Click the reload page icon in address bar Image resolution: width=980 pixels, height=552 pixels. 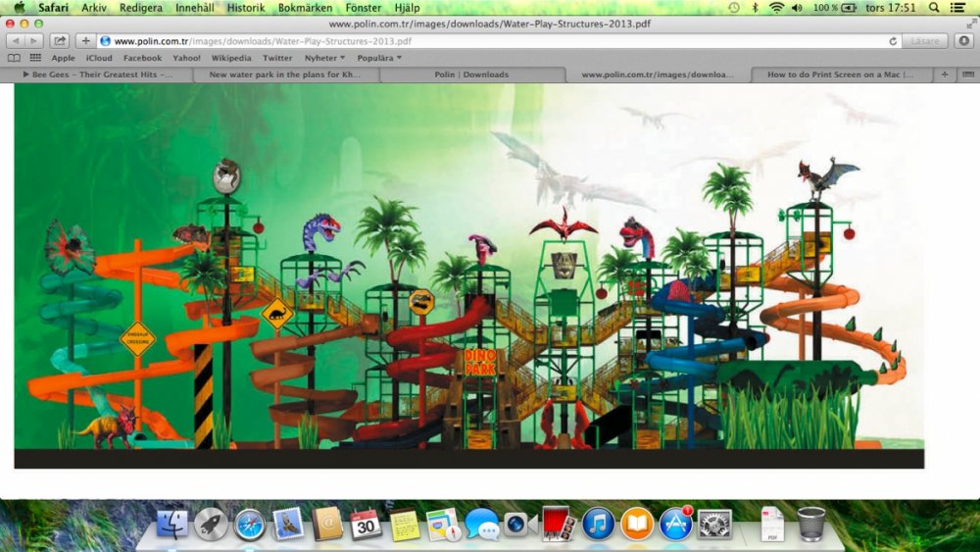tap(893, 41)
